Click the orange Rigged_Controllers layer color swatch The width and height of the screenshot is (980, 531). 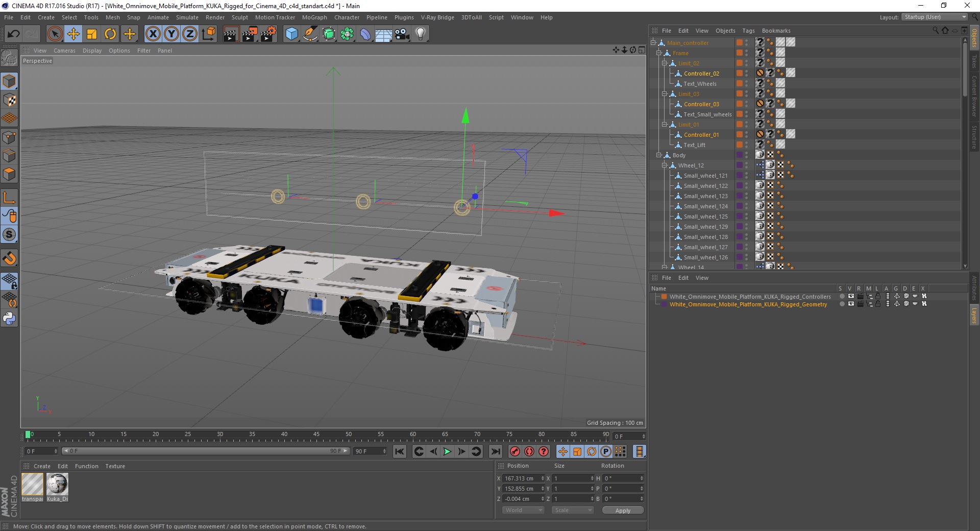(x=664, y=296)
